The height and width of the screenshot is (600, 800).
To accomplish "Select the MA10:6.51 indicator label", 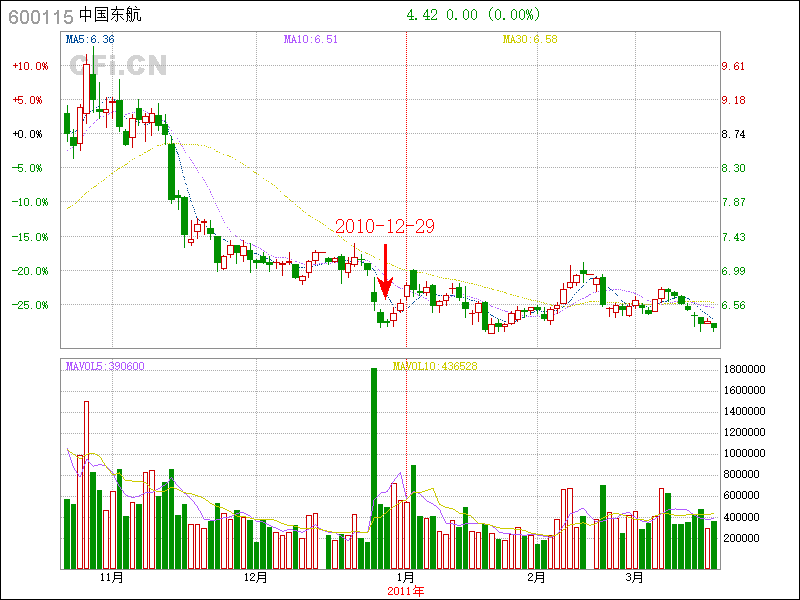I will pyautogui.click(x=310, y=39).
